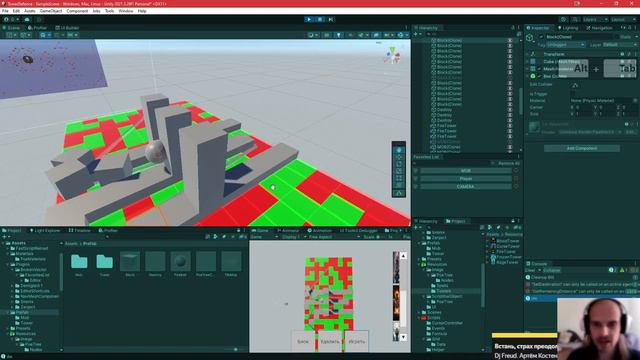Screen dimensions: 640x360
Task: Toggle scene lighting bulb icon in Scene toolbar
Action: [x=338, y=35]
